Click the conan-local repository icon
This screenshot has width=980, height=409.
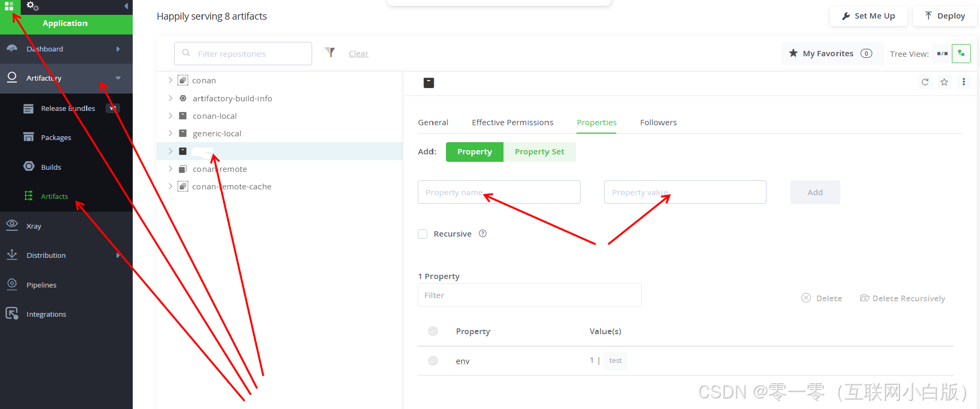click(183, 116)
